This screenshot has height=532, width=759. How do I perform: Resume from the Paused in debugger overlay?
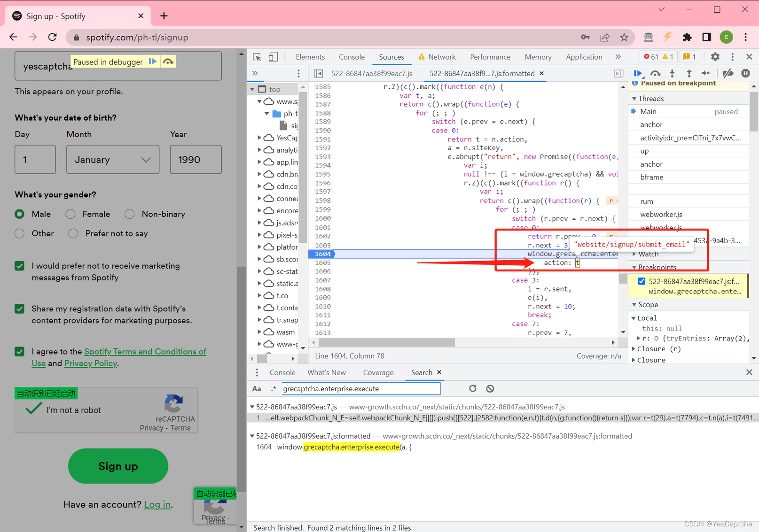pyautogui.click(x=153, y=62)
